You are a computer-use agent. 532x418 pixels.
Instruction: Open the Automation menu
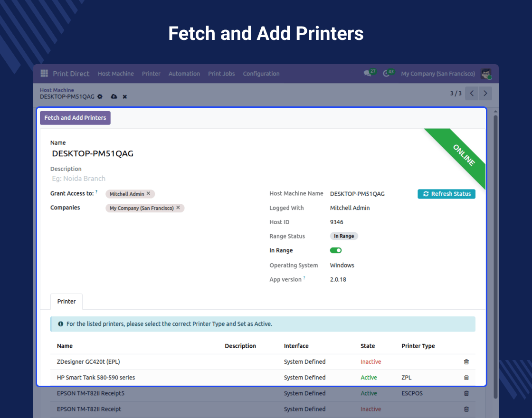184,74
